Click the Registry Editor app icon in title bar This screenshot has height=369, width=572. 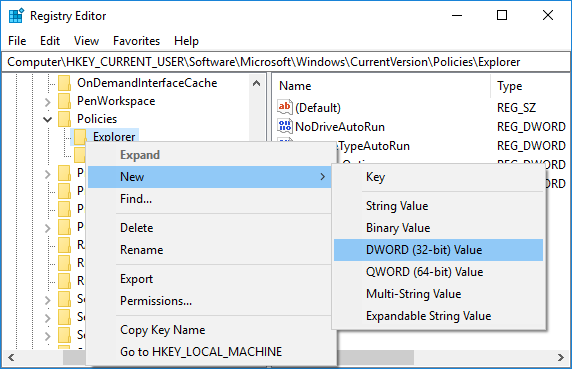pos(16,16)
